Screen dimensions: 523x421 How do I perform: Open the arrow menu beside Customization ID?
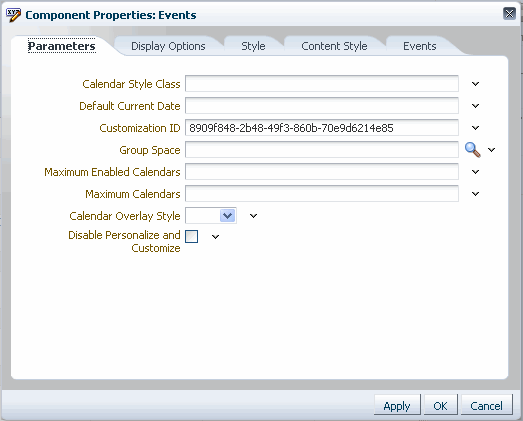475,128
